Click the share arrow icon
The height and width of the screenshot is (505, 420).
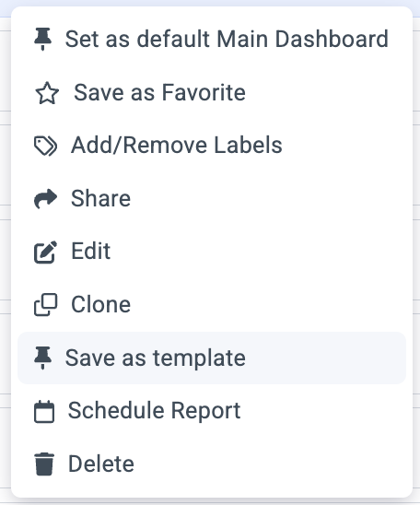[45, 198]
